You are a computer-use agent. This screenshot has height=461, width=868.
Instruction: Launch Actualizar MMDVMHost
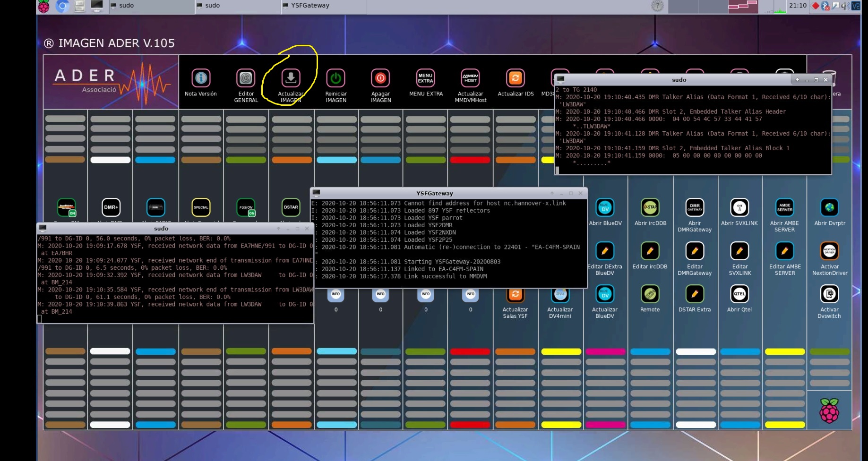click(470, 78)
